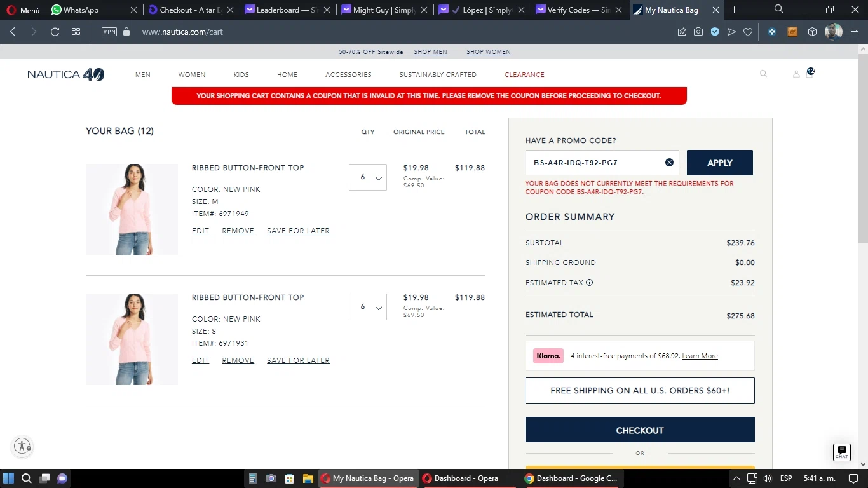Click the pin/edit page icon in address bar

tap(682, 32)
